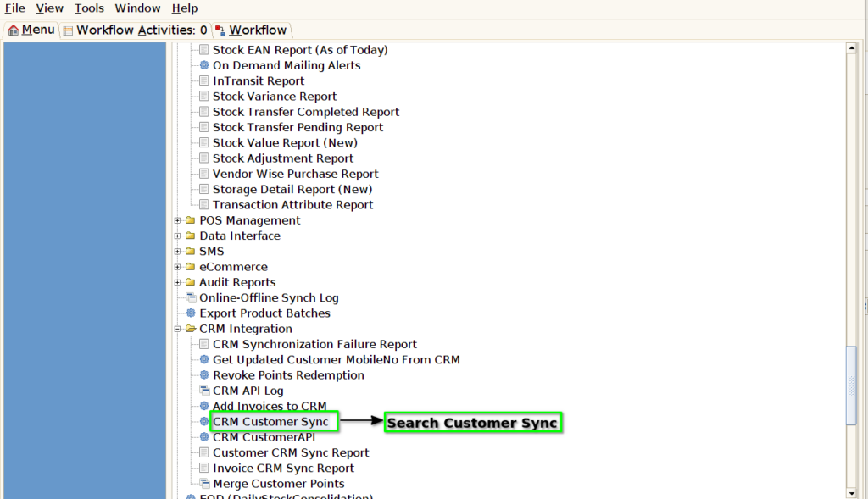Click the Data Interface folder icon
This screenshot has height=499, width=868.
[x=191, y=236]
